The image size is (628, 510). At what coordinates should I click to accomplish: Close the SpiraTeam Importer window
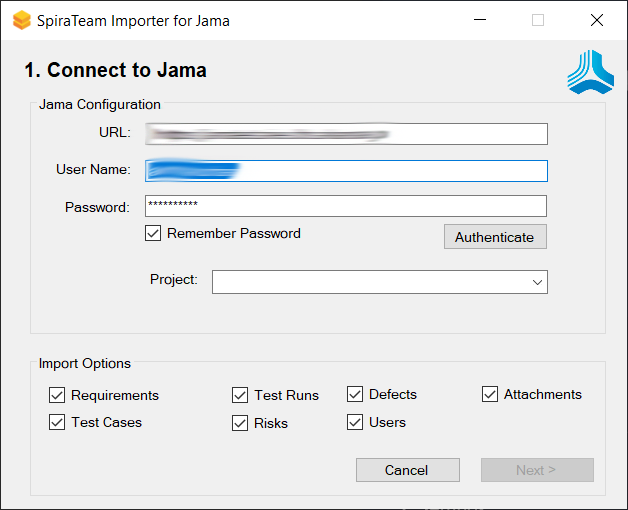pyautogui.click(x=596, y=20)
